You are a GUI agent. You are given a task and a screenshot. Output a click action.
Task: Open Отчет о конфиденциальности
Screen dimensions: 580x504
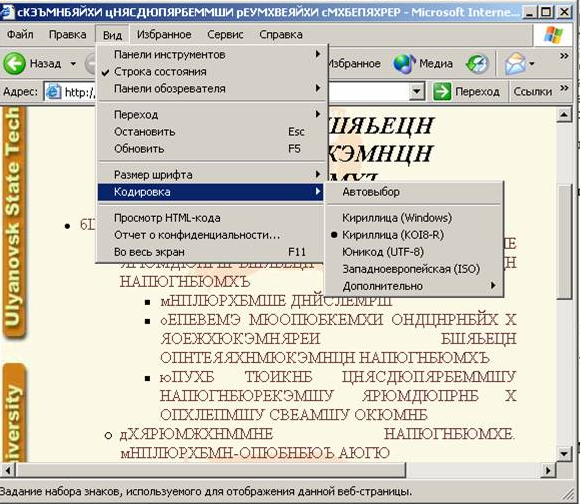click(x=211, y=235)
